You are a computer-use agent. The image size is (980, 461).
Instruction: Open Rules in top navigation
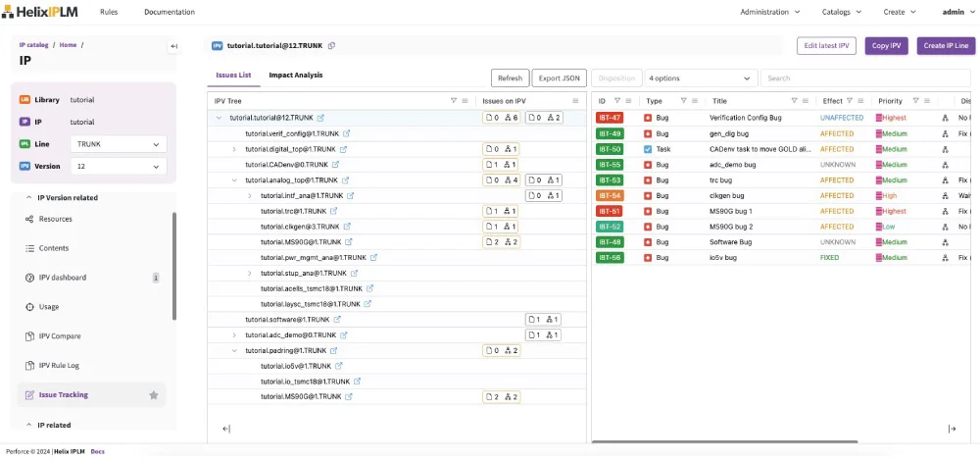click(x=109, y=12)
